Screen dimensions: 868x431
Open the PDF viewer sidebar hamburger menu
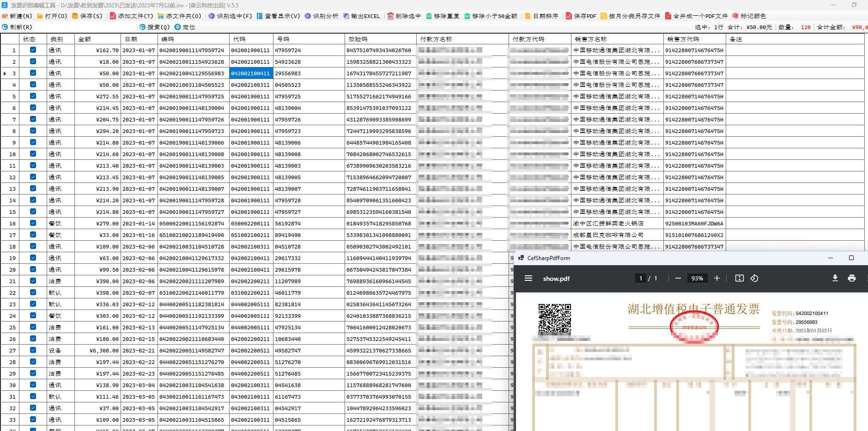pyautogui.click(x=528, y=278)
